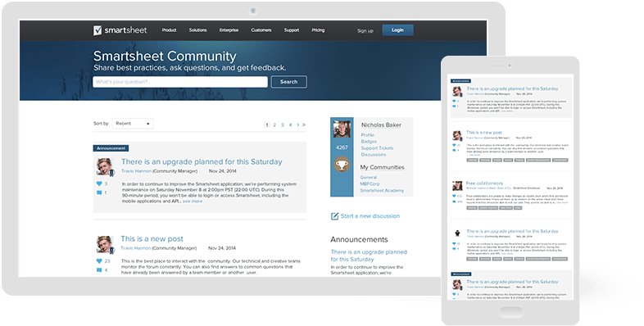The image size is (644, 326).
Task: Go to next page arrow in pagination
Action: (x=298, y=125)
